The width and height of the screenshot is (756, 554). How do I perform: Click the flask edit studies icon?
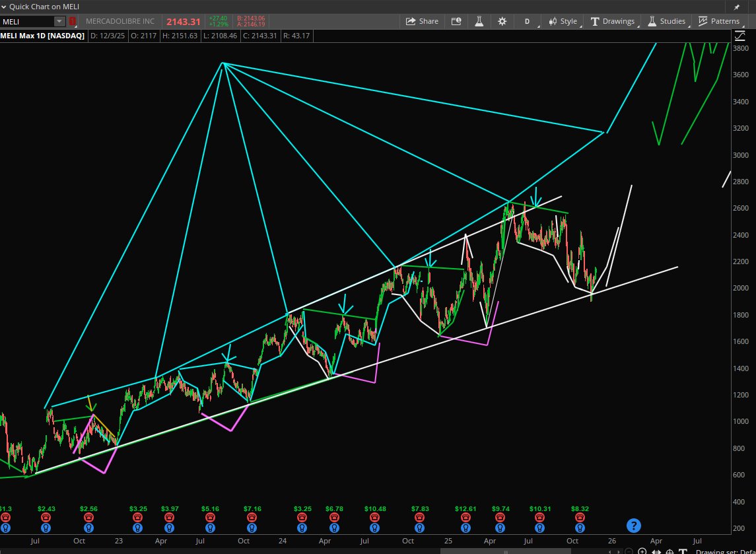click(x=479, y=21)
